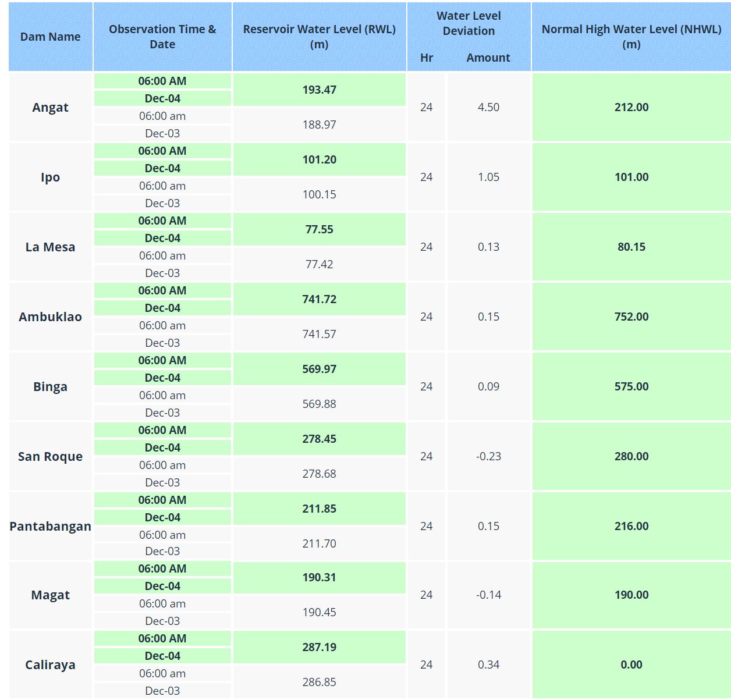Click the Binga dam name
The image size is (731, 700).
click(50, 386)
